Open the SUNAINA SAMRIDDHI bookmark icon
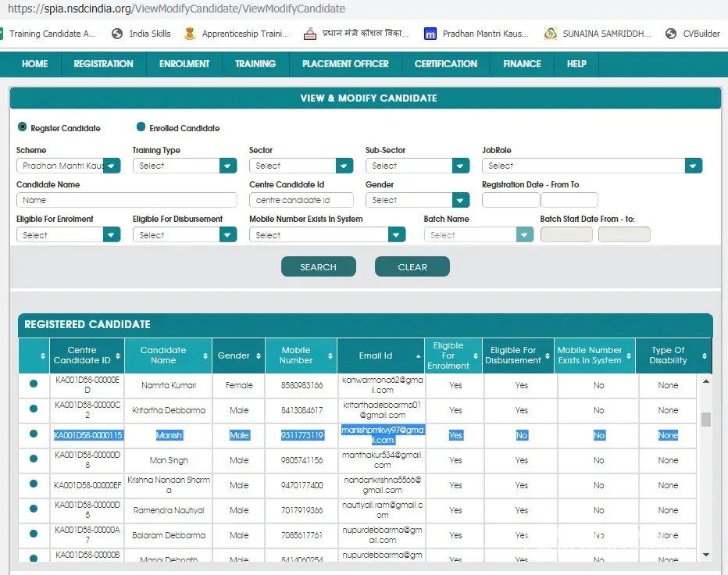The image size is (728, 575). click(x=551, y=34)
